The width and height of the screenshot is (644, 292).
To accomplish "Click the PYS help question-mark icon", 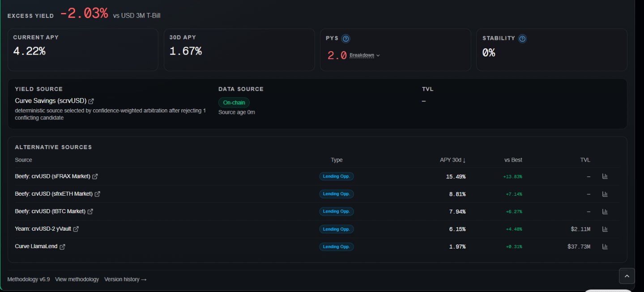I will 345,39.
